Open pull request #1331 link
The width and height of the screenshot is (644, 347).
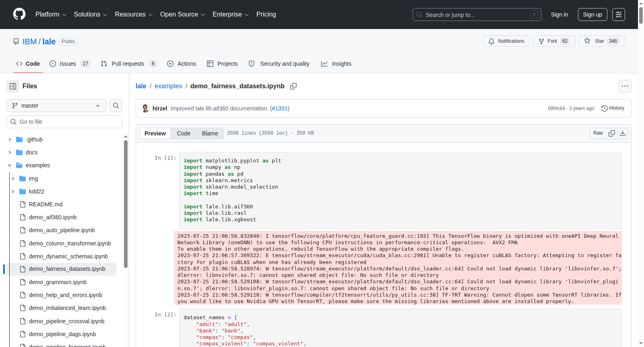coord(280,108)
